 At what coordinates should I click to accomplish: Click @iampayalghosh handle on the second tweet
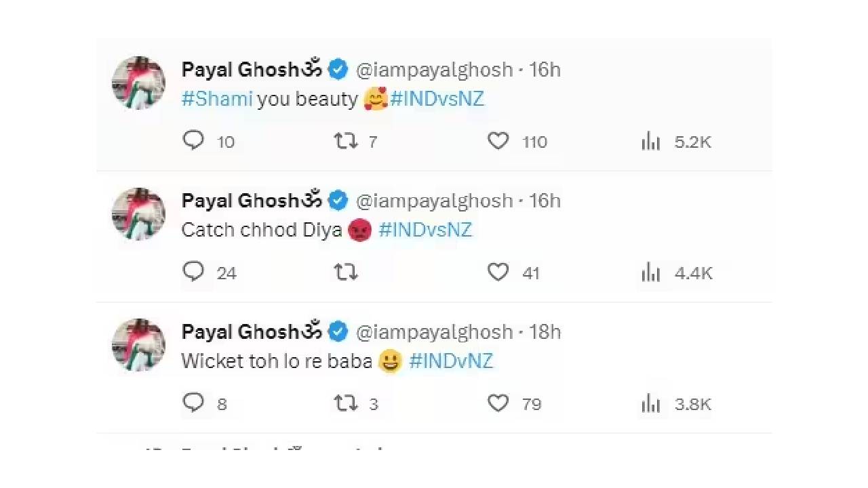point(434,201)
